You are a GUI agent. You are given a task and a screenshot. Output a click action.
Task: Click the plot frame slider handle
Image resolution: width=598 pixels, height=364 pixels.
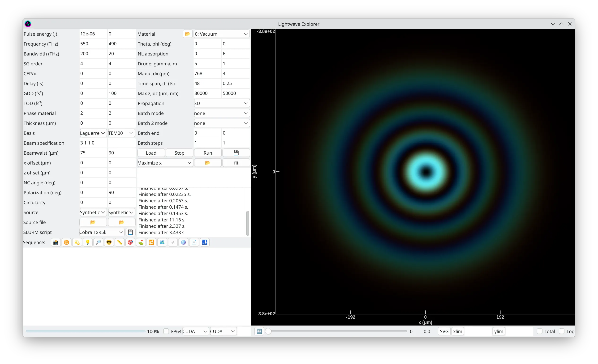coord(268,331)
